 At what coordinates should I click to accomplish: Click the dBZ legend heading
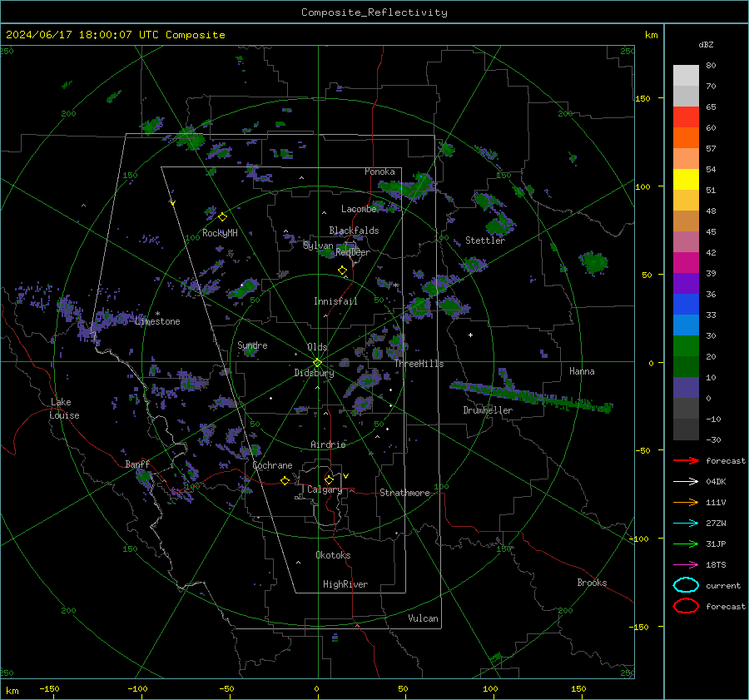tap(706, 44)
